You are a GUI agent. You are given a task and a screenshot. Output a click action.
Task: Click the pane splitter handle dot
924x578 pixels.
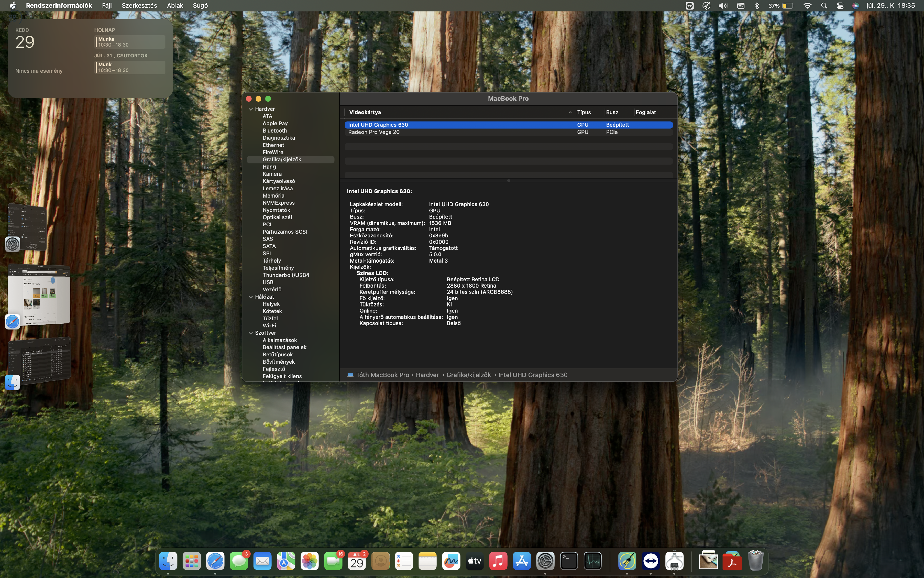(508, 181)
